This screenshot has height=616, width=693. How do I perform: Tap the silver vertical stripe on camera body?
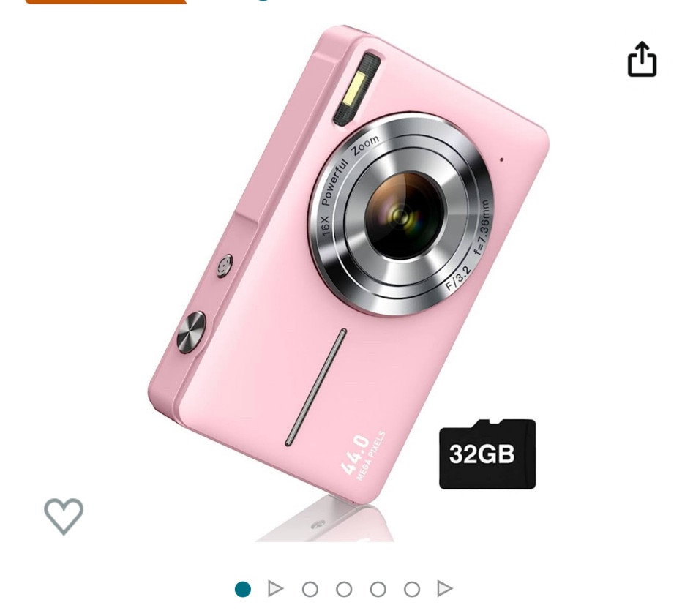(315, 387)
